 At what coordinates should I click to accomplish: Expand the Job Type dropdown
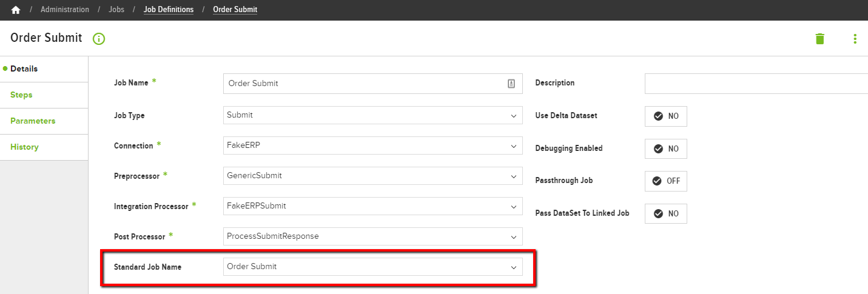373,115
